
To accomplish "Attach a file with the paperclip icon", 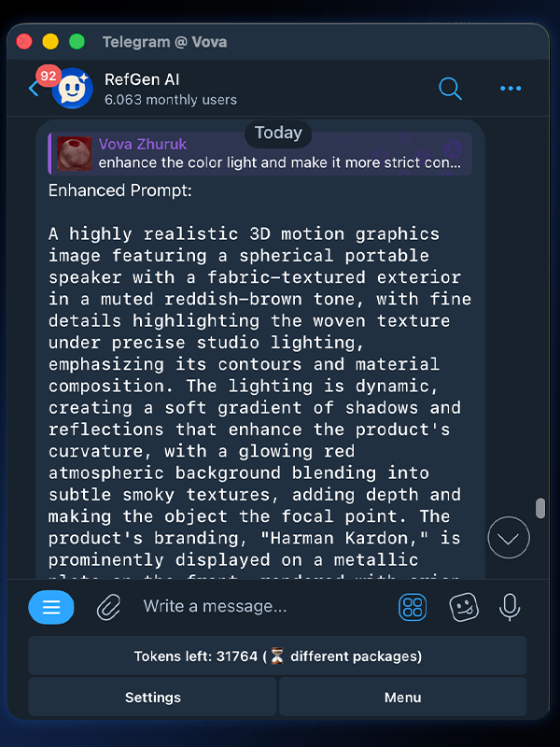I will (109, 608).
